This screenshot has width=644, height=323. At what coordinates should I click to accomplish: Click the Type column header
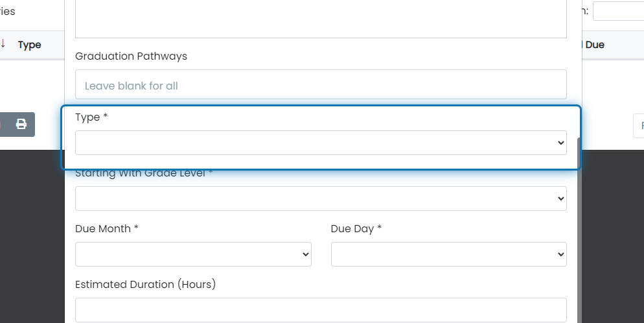click(x=30, y=45)
